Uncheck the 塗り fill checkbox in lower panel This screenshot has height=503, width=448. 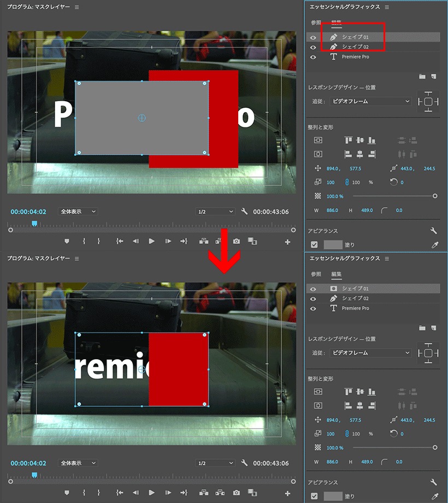tap(314, 496)
